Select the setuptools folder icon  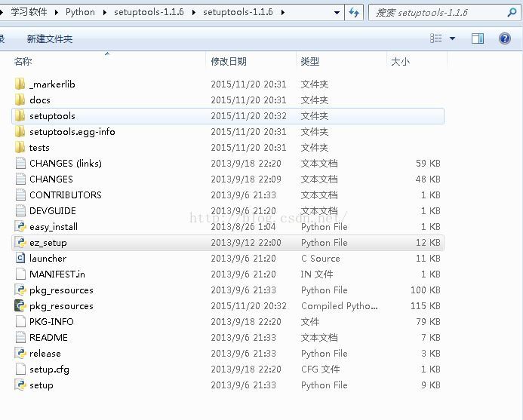click(20, 115)
